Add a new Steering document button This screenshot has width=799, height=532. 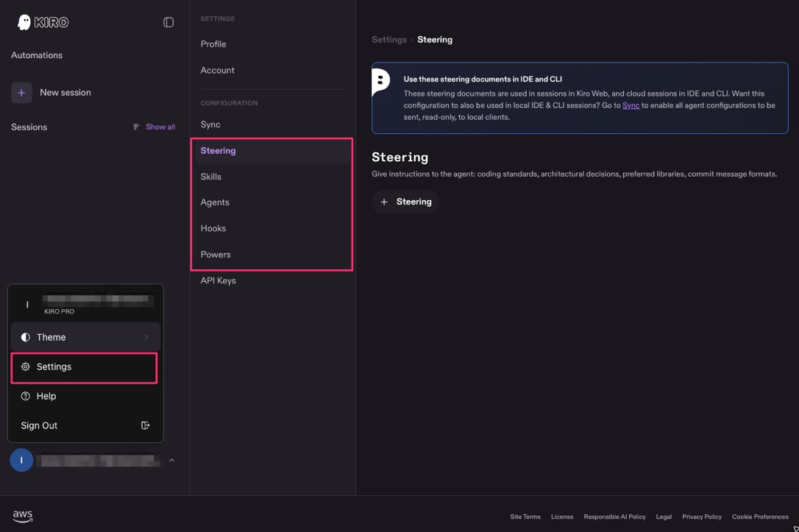[x=405, y=202]
